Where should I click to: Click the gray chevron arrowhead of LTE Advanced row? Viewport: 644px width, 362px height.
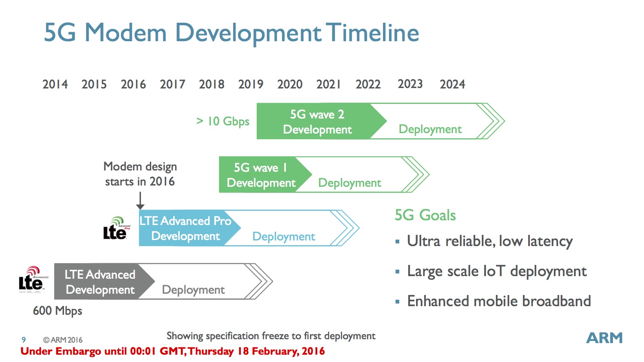coord(258,282)
